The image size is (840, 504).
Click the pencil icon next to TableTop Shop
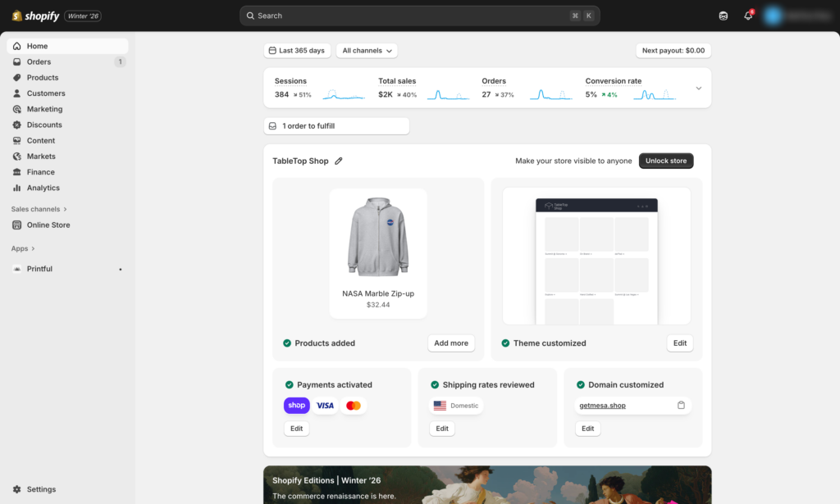point(339,161)
